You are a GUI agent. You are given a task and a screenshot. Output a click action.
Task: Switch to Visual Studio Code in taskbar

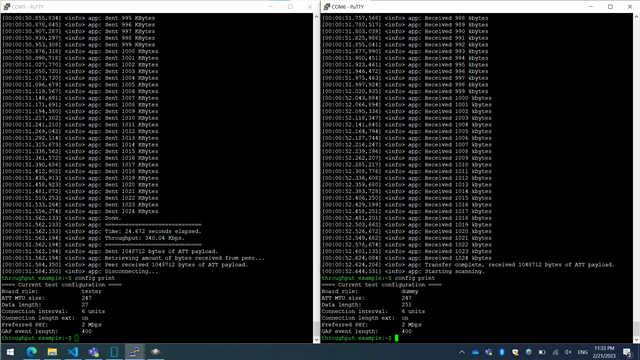pos(73,352)
